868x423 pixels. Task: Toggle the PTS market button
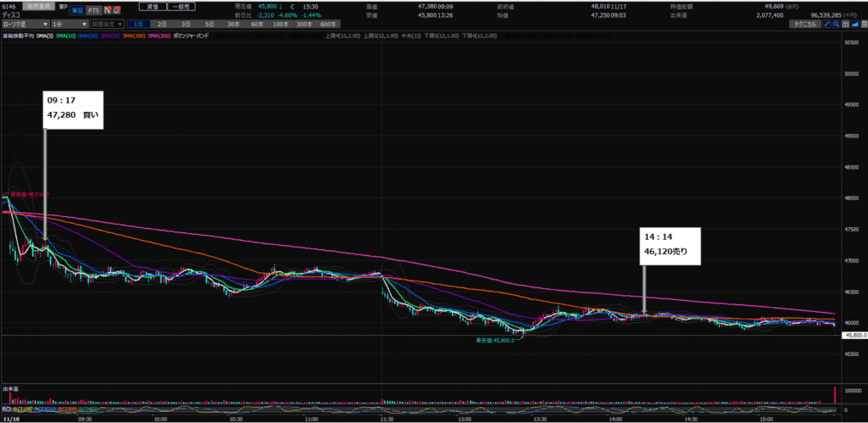[92, 9]
